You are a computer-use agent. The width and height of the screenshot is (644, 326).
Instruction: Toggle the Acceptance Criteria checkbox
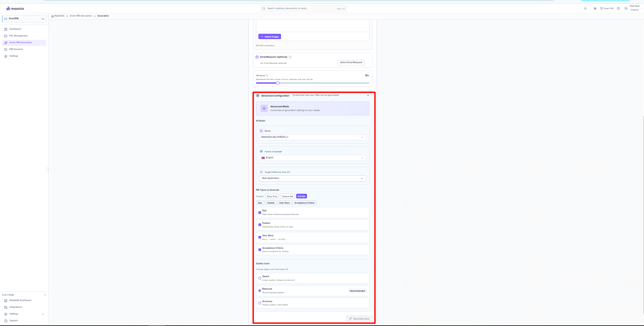pyautogui.click(x=260, y=250)
